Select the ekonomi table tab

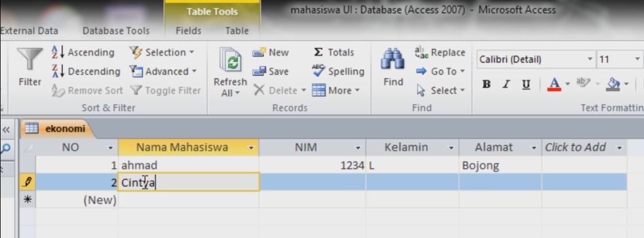click(58, 129)
